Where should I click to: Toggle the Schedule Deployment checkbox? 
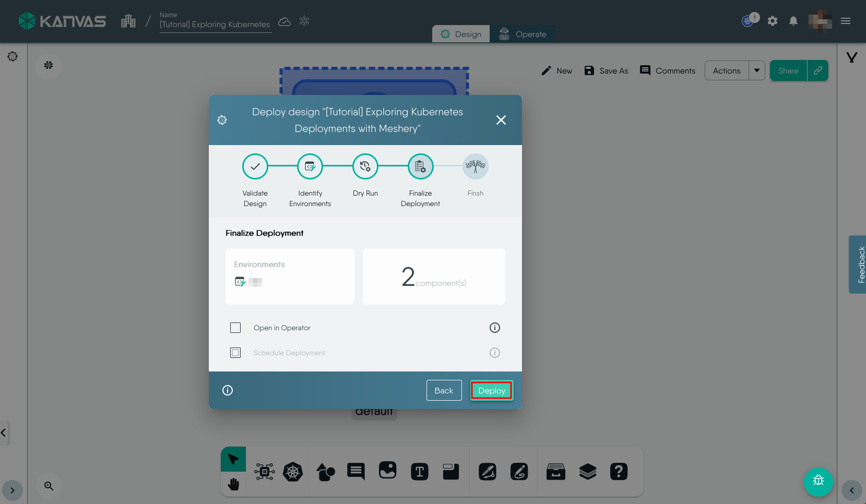pyautogui.click(x=235, y=353)
